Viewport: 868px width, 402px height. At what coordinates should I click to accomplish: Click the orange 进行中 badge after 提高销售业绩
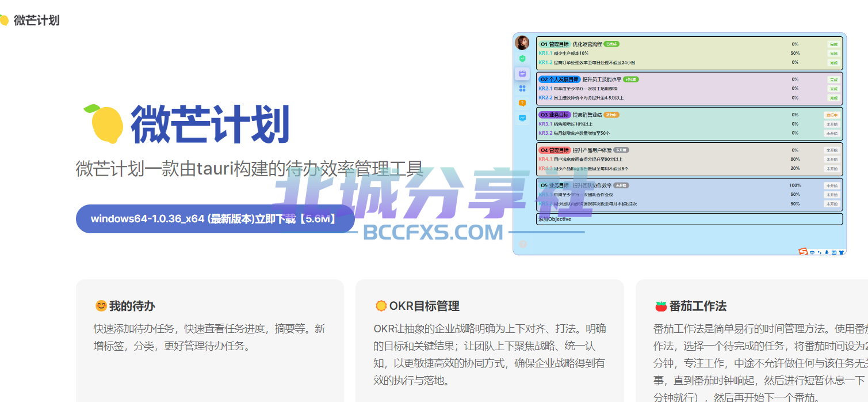[611, 115]
